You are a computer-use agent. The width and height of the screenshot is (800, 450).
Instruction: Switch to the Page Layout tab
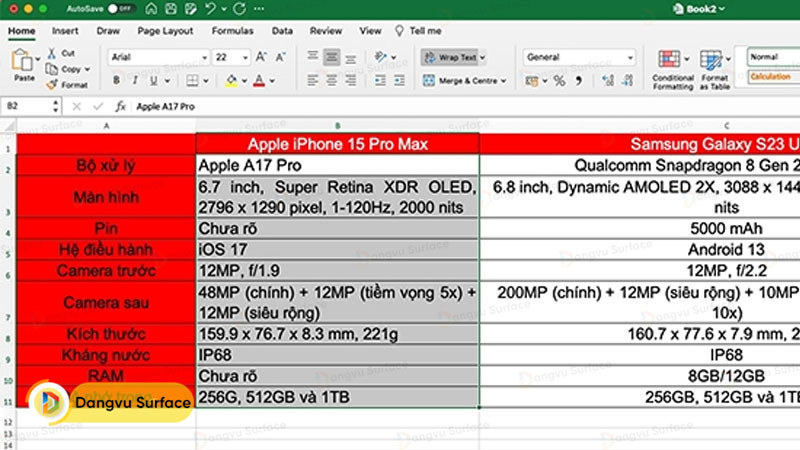pos(165,31)
